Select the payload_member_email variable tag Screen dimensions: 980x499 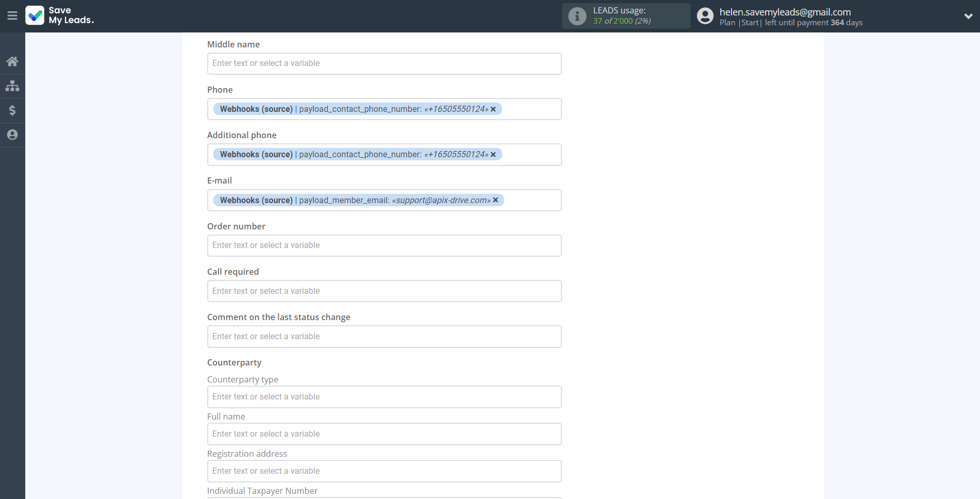coord(359,200)
